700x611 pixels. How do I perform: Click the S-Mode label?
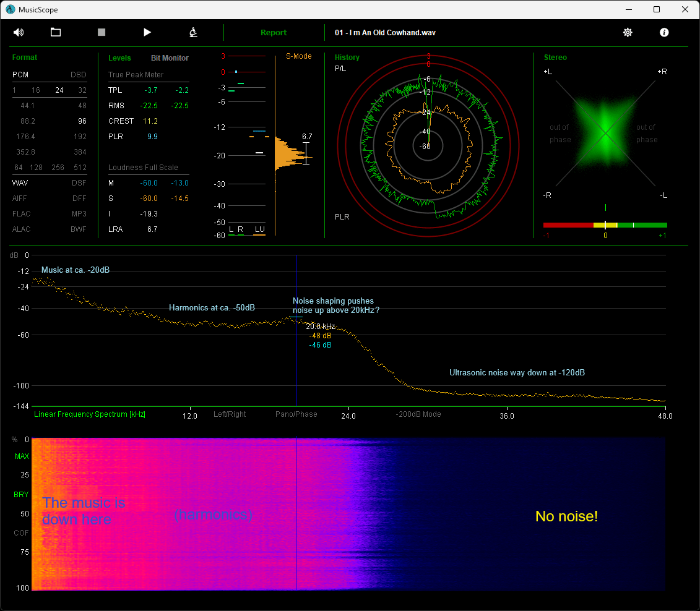click(299, 56)
